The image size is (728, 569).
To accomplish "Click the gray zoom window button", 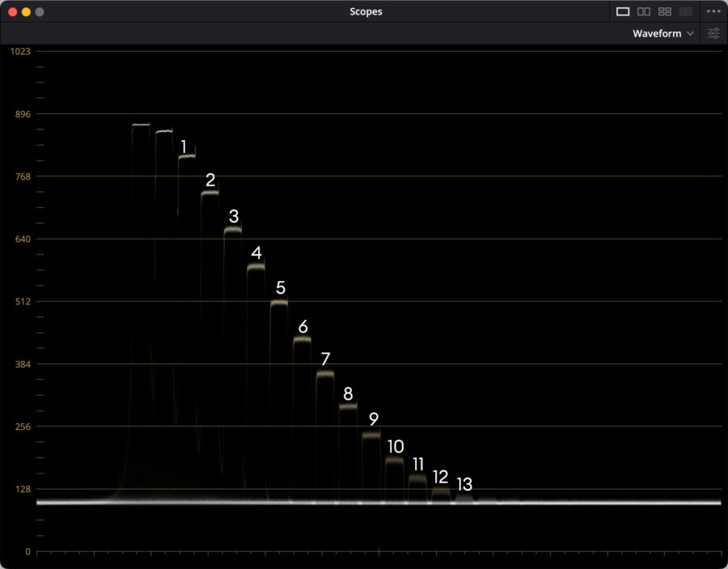I will click(40, 12).
